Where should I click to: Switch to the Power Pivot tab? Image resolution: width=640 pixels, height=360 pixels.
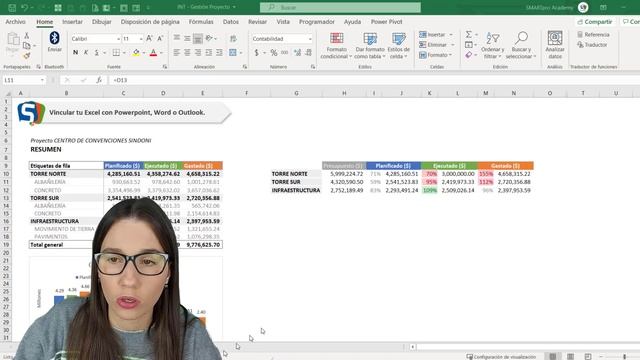tap(386, 22)
